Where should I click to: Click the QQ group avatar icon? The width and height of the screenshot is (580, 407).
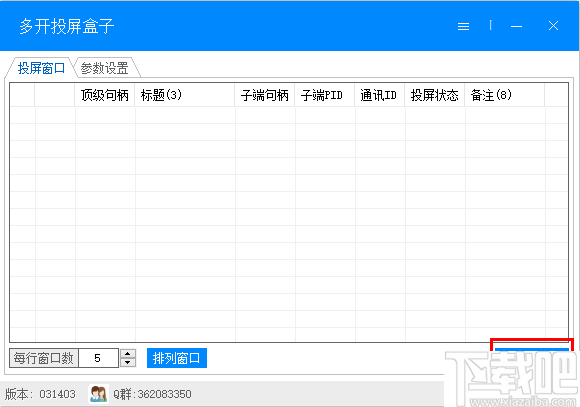98,394
